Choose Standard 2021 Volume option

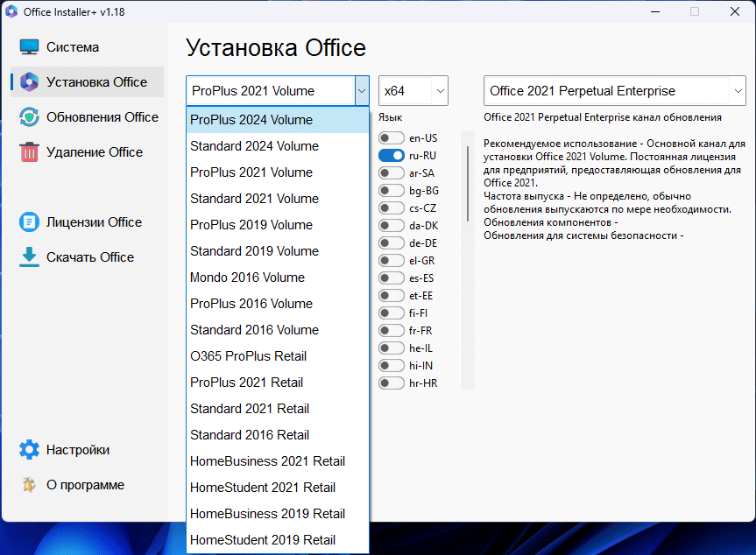277,199
